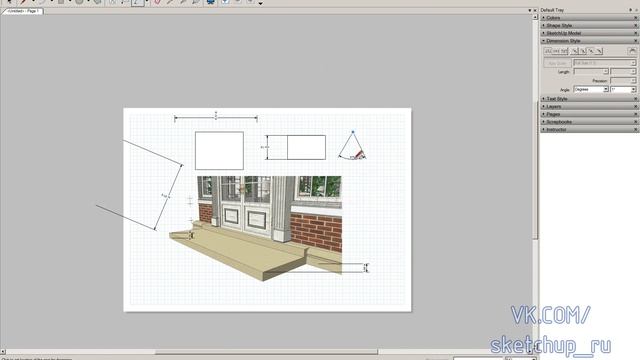Image resolution: width=640 pixels, height=360 pixels.
Task: Click the Auto Scale button
Action: point(558,63)
